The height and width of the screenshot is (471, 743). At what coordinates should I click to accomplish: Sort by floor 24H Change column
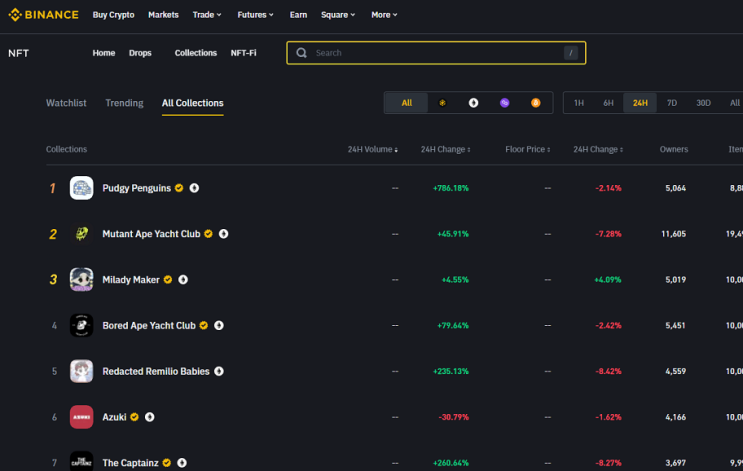pyautogui.click(x=598, y=149)
